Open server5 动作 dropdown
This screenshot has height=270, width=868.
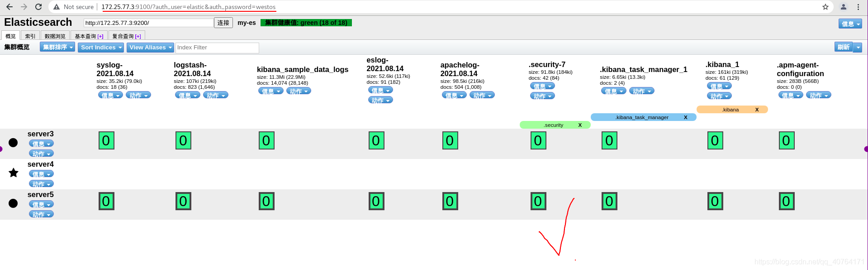(41, 214)
